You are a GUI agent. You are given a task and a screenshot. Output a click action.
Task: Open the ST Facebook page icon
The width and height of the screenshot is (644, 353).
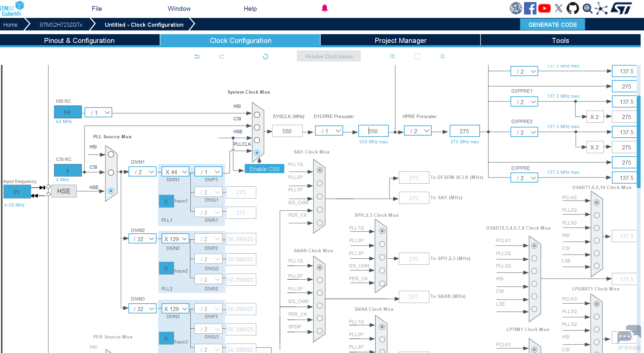pos(530,8)
